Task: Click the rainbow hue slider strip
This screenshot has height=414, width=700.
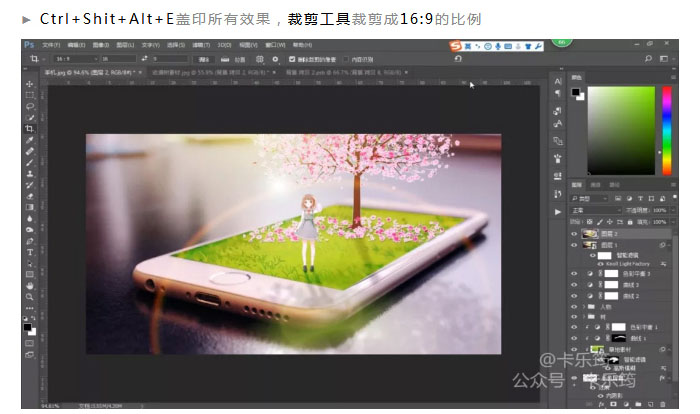Action: point(667,130)
